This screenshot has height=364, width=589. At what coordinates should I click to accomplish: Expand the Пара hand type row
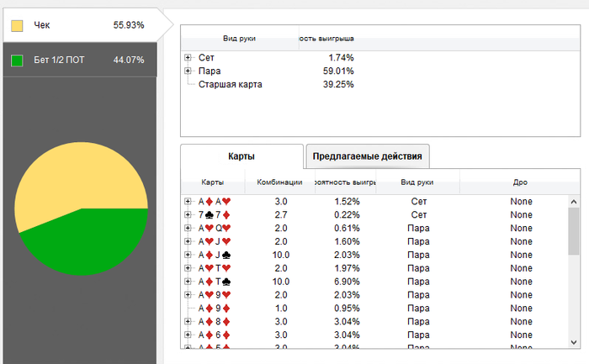[188, 71]
